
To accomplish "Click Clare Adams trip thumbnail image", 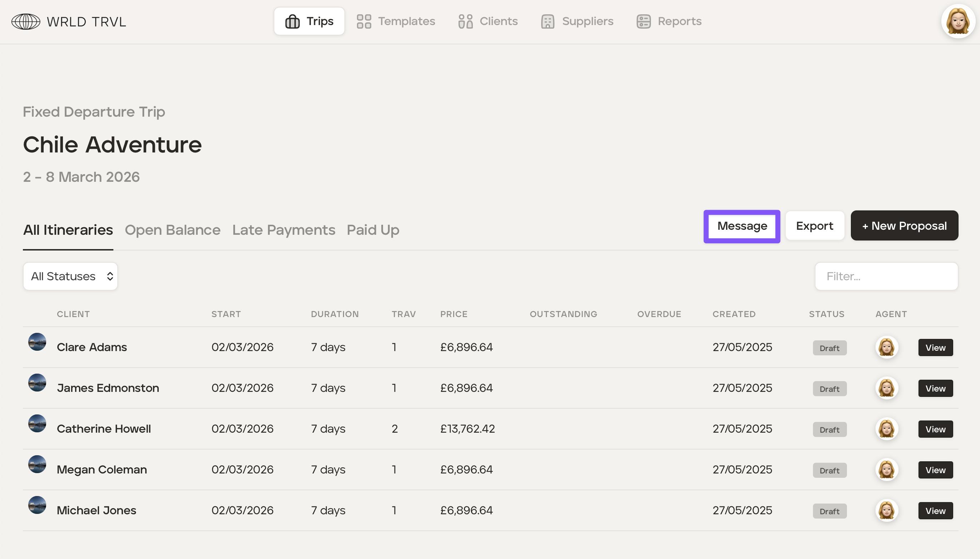I will [x=37, y=342].
